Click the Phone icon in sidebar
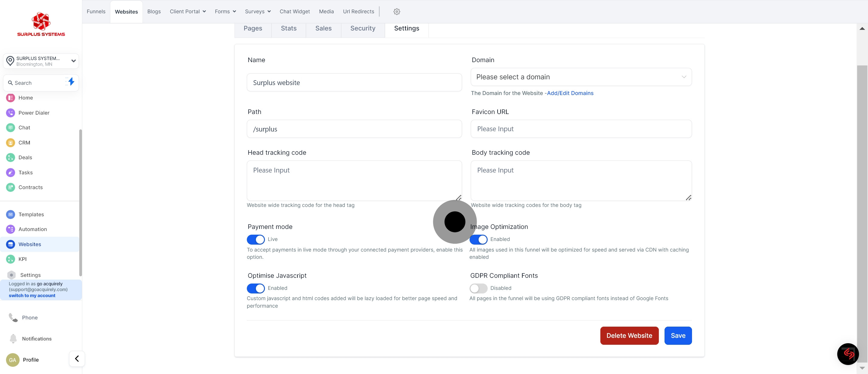This screenshot has height=374, width=868. tap(13, 318)
